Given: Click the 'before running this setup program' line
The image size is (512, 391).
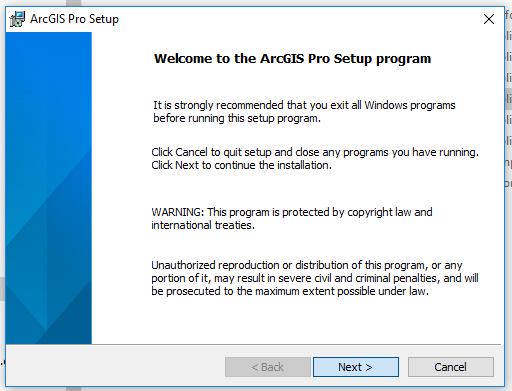Looking at the screenshot, I should 237,118.
